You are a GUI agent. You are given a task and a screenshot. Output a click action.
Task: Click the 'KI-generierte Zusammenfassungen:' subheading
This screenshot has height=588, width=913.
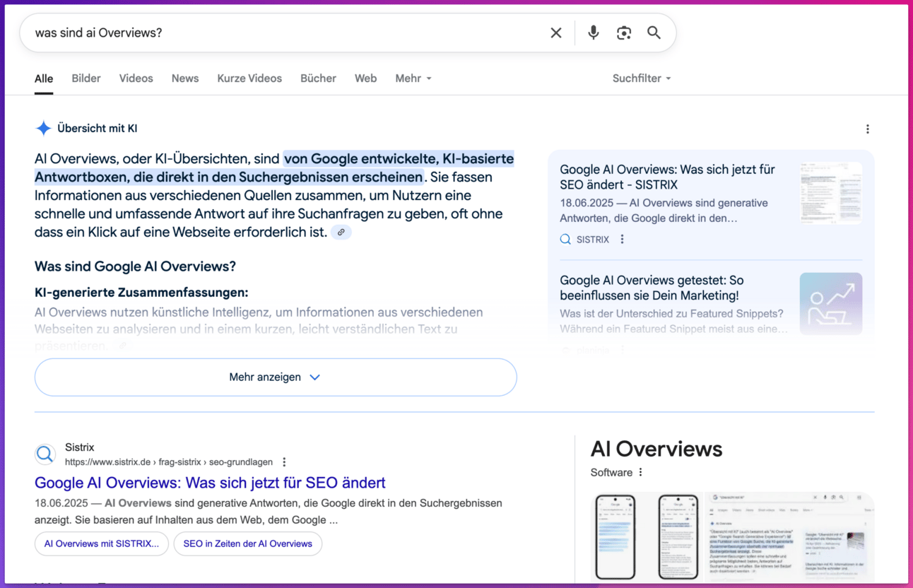(141, 293)
